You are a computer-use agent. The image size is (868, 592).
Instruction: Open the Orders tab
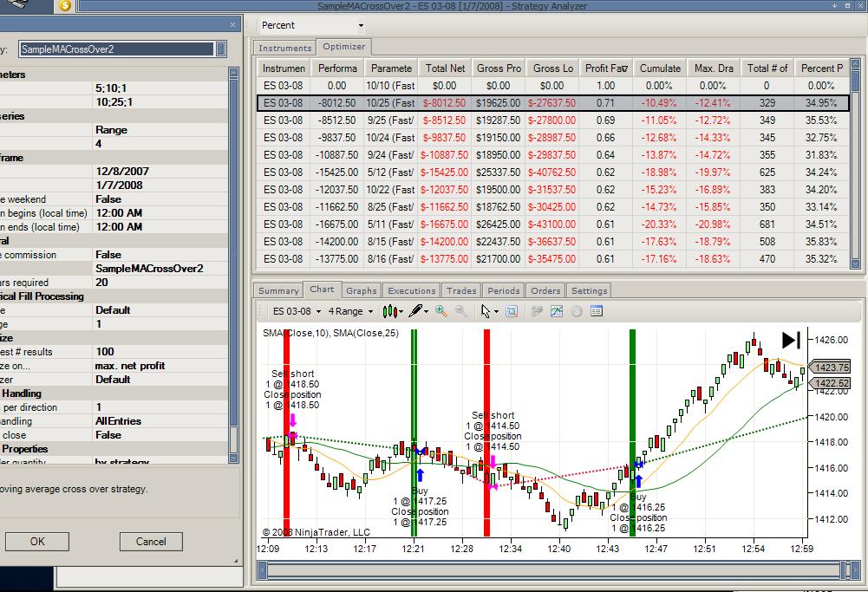coord(545,290)
